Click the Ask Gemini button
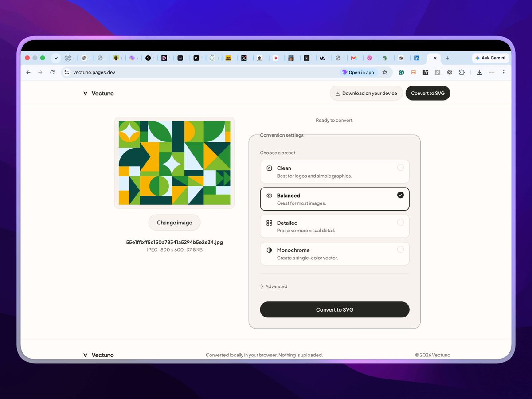Viewport: 532px width, 399px height. 491,58
